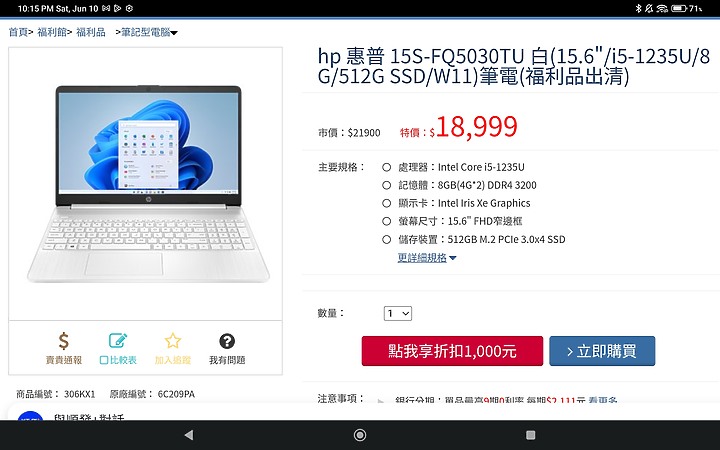Tap the recent apps square icon
The image size is (720, 450).
[x=530, y=435]
